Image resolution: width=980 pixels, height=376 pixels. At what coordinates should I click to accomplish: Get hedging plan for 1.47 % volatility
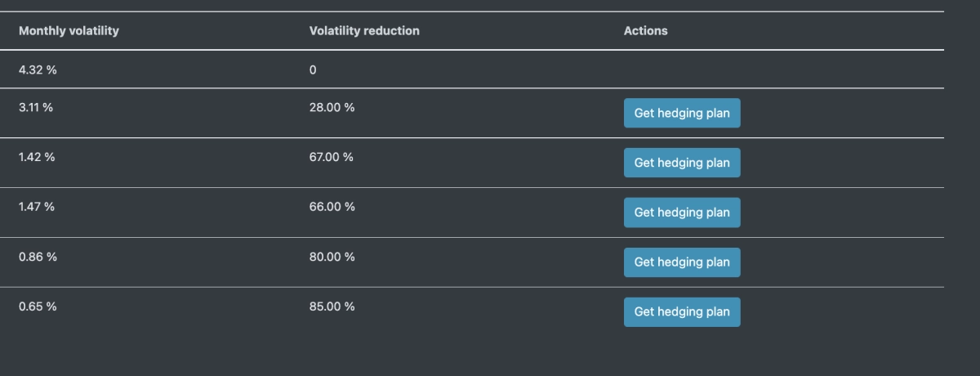(682, 213)
